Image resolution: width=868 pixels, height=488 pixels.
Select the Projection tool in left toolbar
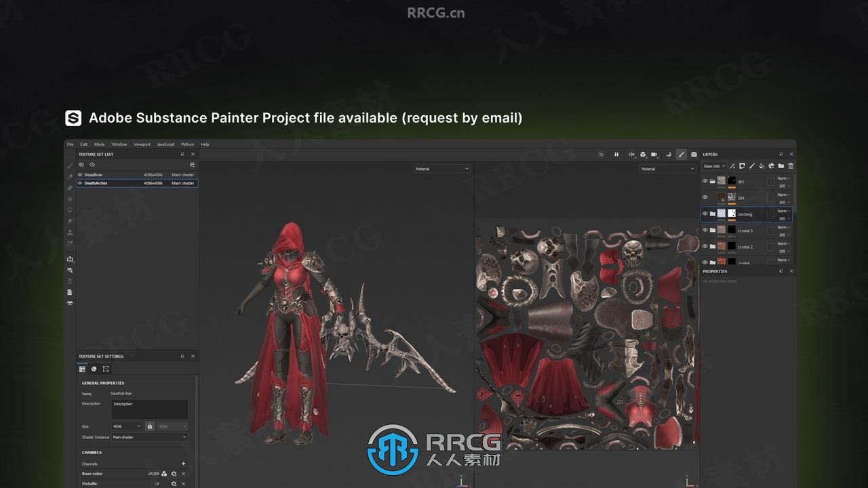[70, 188]
